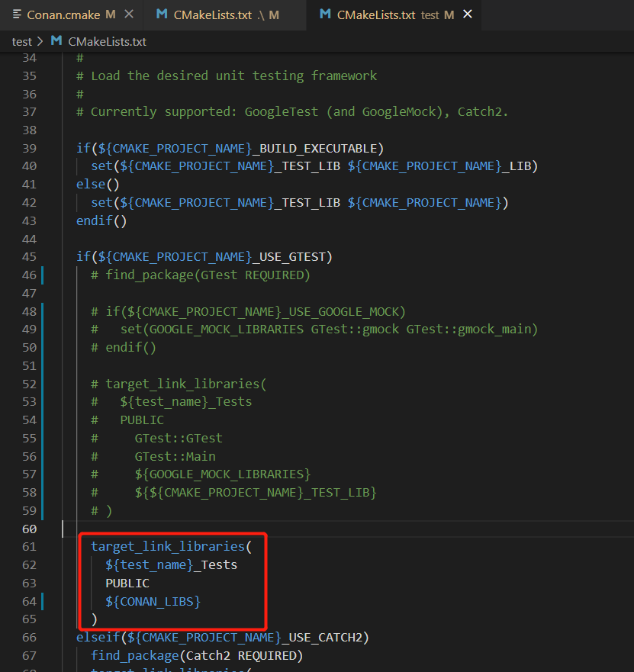Click '${CONAN_LIBS}' on line 64

pyautogui.click(x=153, y=601)
